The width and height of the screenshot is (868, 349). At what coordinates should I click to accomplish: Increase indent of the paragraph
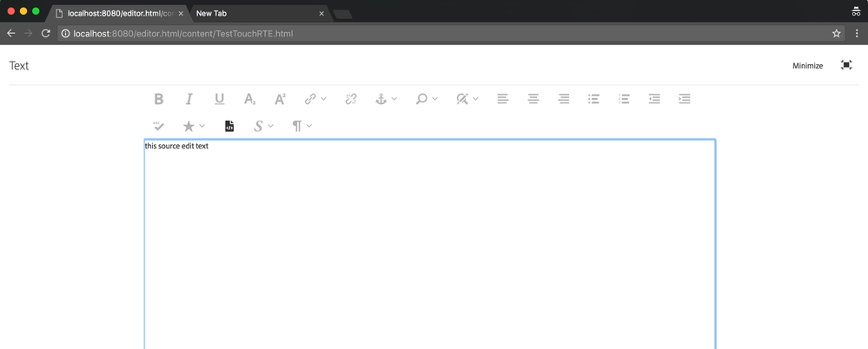[x=685, y=99]
